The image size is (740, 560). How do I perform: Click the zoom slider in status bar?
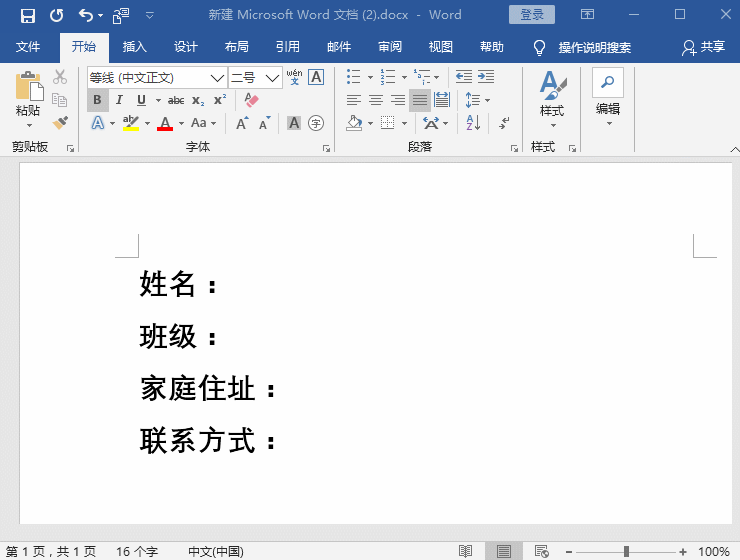click(x=626, y=552)
